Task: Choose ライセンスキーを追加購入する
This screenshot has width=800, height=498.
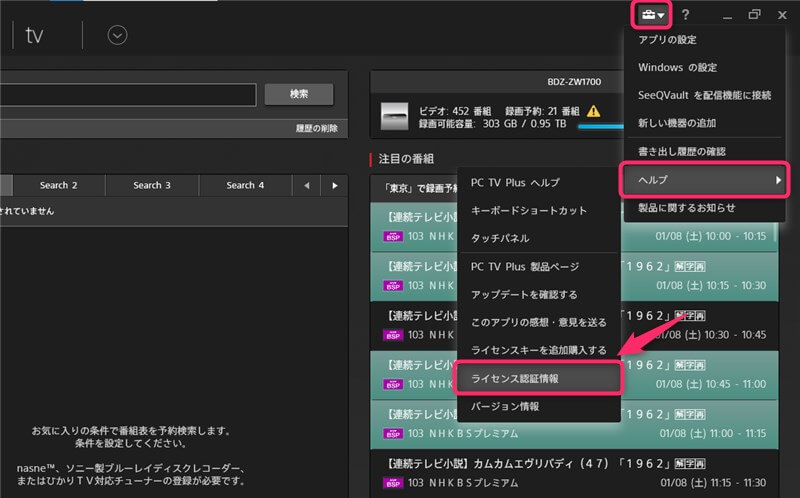Action: click(x=539, y=351)
